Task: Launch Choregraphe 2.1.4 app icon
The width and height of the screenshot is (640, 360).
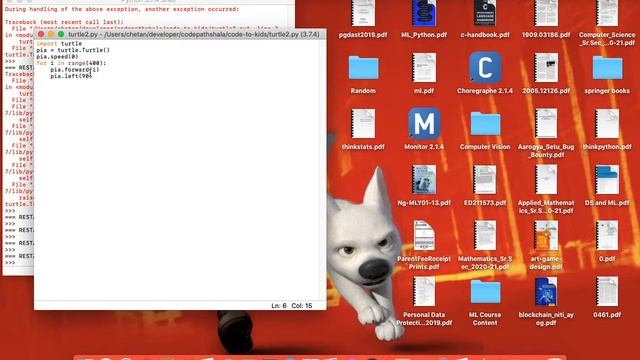Action: point(485,68)
